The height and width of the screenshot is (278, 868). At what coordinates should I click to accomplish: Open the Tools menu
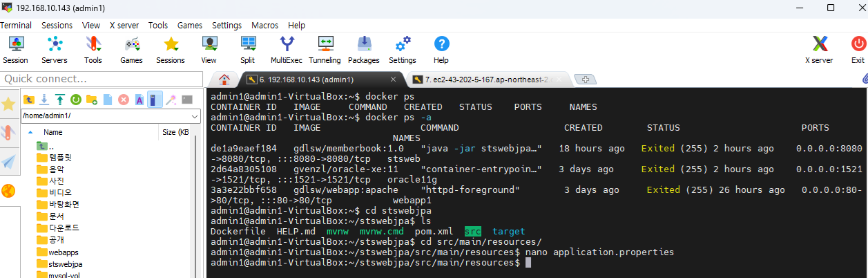coord(158,25)
